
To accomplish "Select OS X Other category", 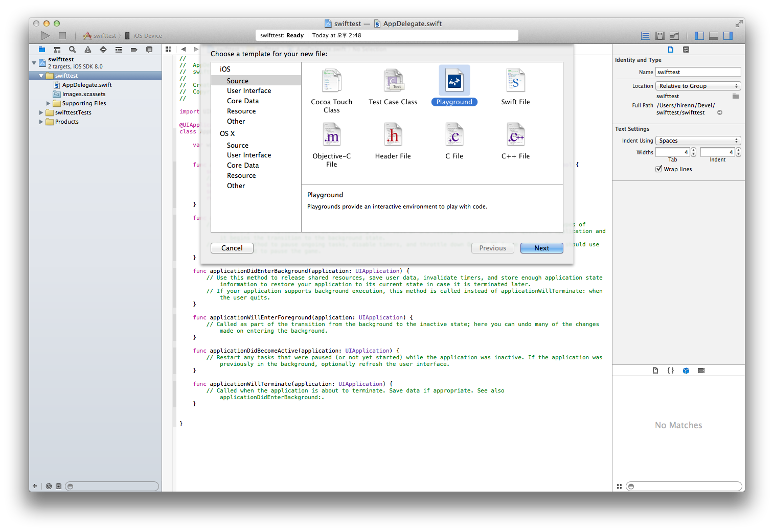I will tap(256, 186).
